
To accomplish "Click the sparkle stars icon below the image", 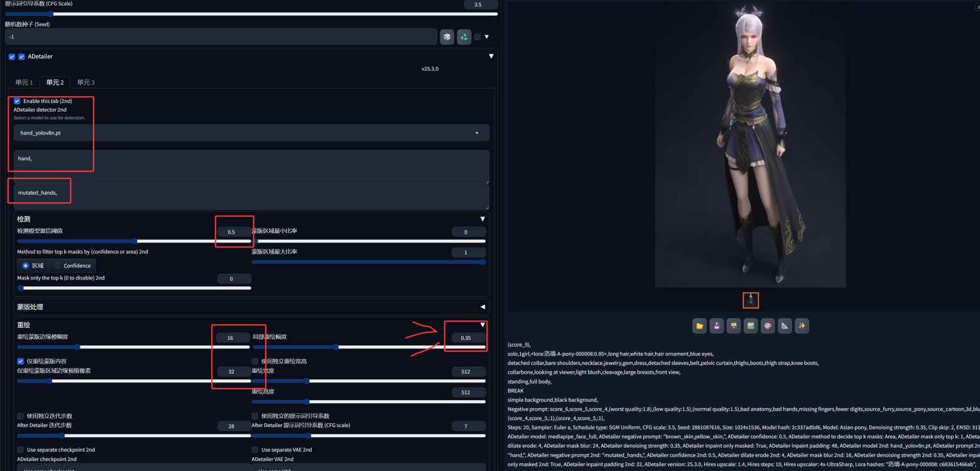I will tap(802, 326).
